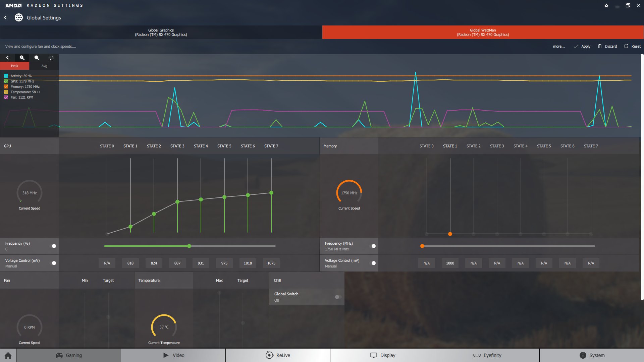644x362 pixels.
Task: Toggle the GPU Voltage Control manual switch
Action: 53,263
